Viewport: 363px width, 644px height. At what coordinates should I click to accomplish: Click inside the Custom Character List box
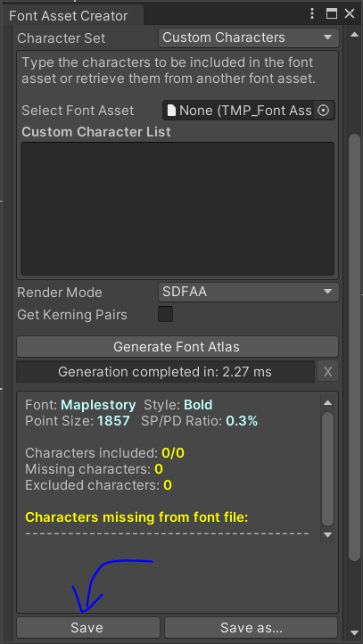(177, 209)
